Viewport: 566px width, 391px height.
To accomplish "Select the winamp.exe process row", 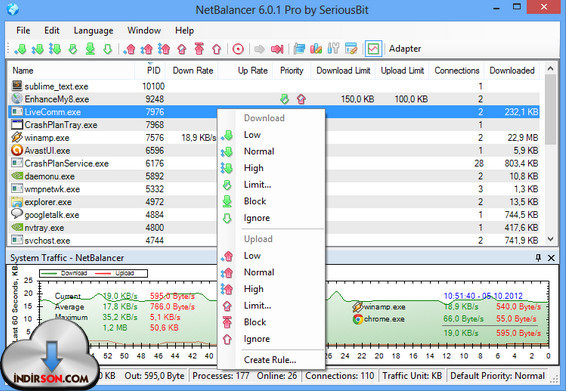I will (x=113, y=138).
